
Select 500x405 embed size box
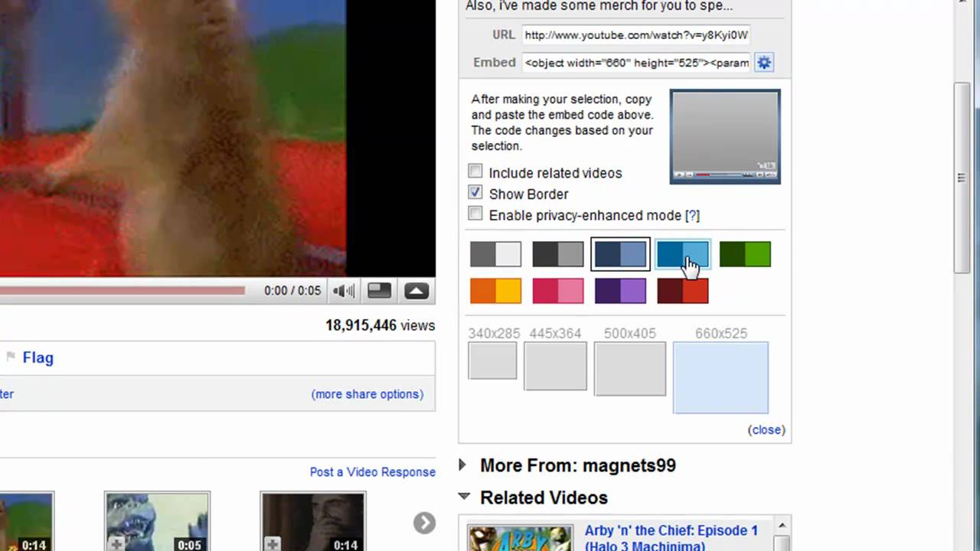630,369
